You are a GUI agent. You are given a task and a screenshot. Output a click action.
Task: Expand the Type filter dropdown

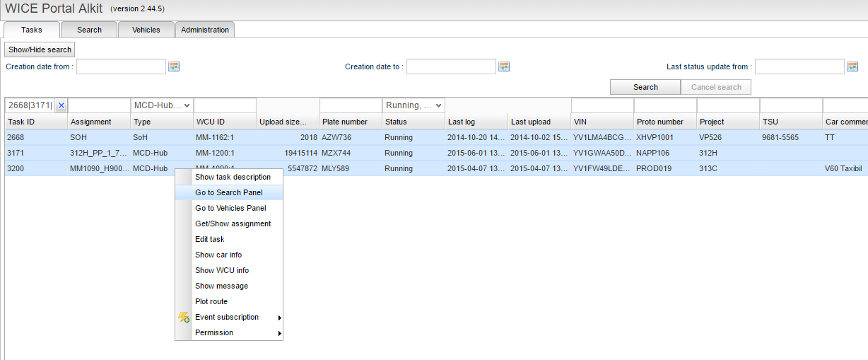click(x=187, y=105)
